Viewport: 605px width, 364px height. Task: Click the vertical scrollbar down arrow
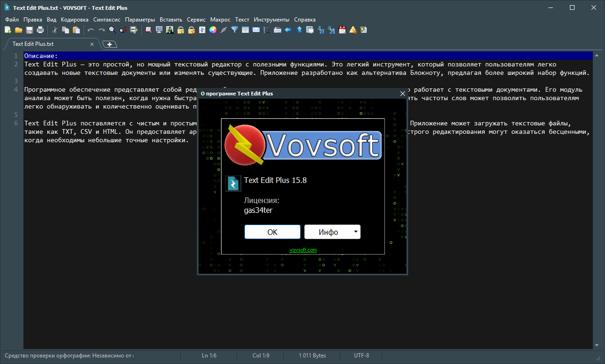coord(596,345)
